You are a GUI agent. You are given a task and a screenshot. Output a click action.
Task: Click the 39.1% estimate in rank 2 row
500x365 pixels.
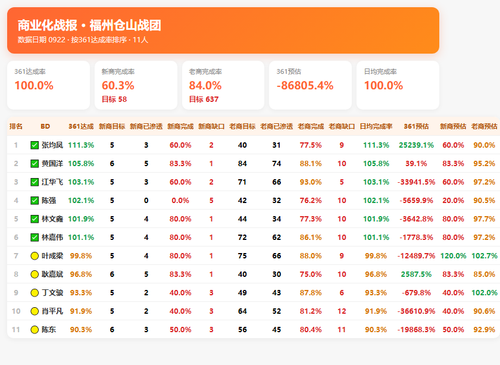coord(416,164)
